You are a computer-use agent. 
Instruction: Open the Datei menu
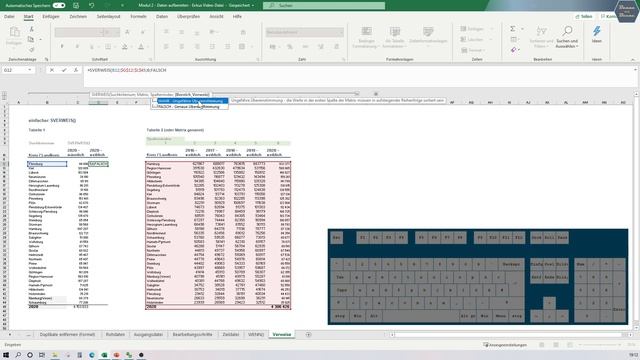9,16
